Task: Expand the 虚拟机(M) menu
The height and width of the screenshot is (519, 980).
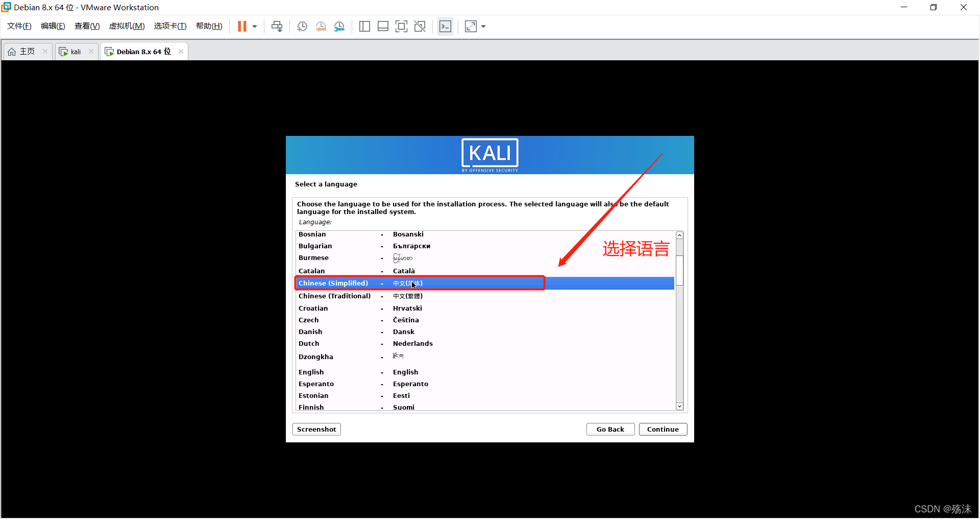Action: pos(127,26)
